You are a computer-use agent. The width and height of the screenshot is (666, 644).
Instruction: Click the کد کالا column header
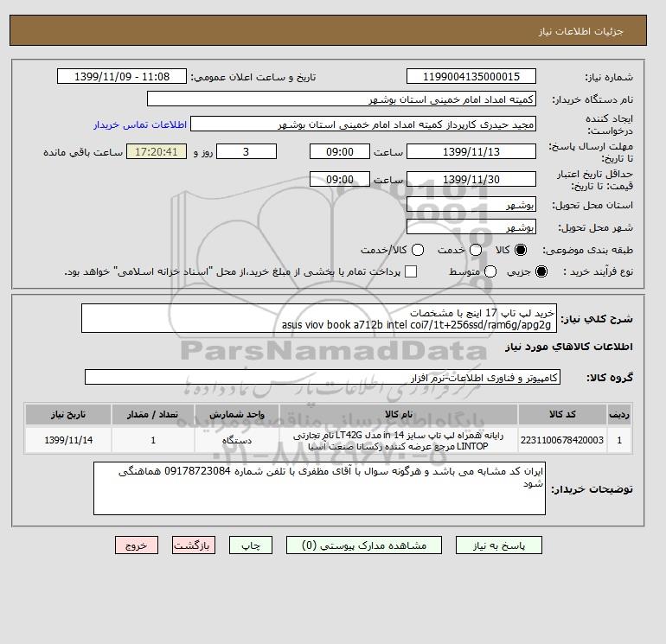(x=562, y=414)
